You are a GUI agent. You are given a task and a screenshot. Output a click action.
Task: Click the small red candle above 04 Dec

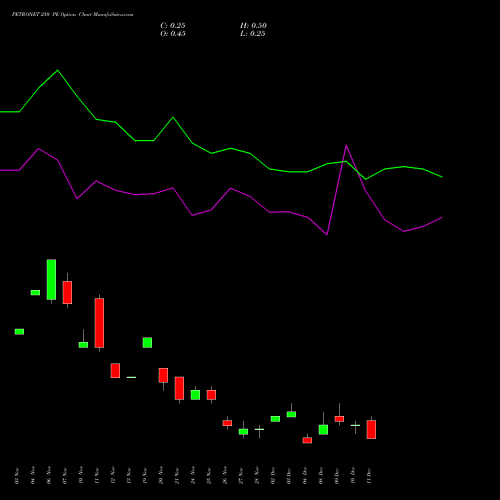pos(307,440)
